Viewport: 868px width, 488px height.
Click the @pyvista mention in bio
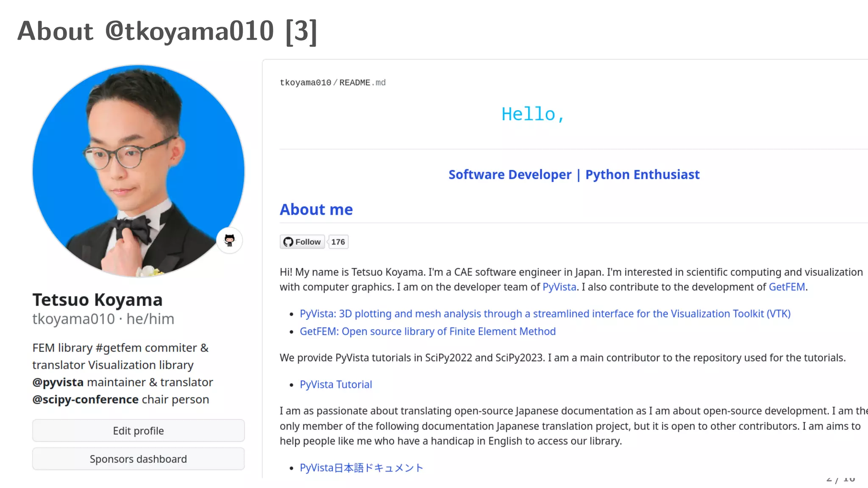[58, 382]
